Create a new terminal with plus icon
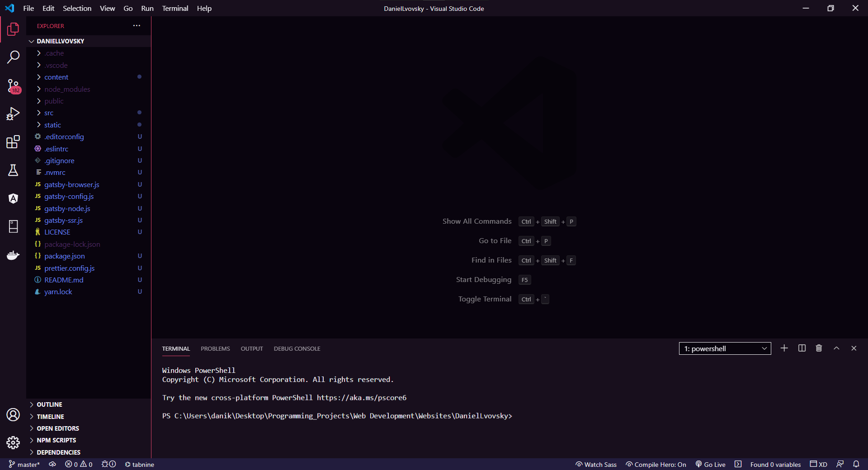The image size is (868, 470). tap(784, 348)
